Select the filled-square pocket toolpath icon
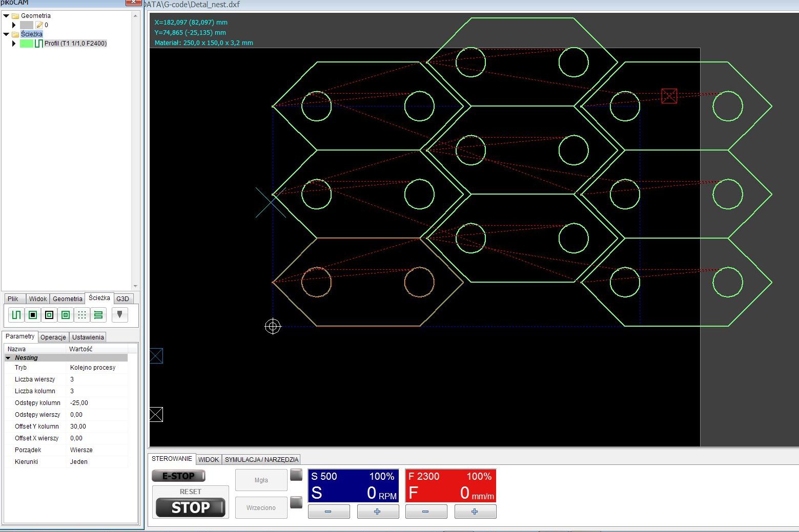The image size is (799, 532). pyautogui.click(x=33, y=315)
